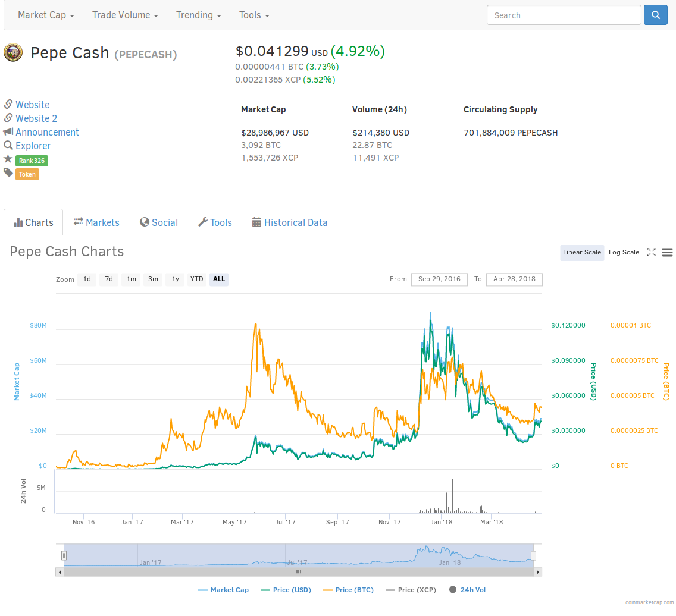Set chart zoom to 1m
This screenshot has width=676, height=616.
coord(131,279)
